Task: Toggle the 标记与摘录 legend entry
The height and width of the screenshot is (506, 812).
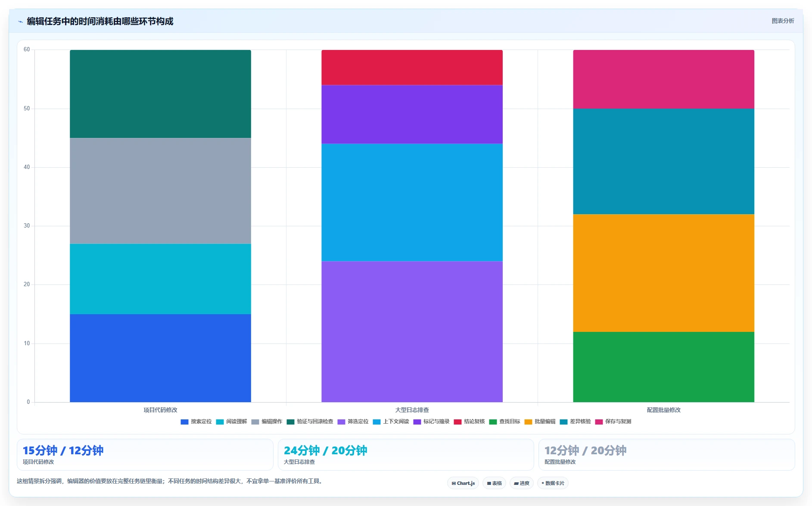Action: (431, 422)
